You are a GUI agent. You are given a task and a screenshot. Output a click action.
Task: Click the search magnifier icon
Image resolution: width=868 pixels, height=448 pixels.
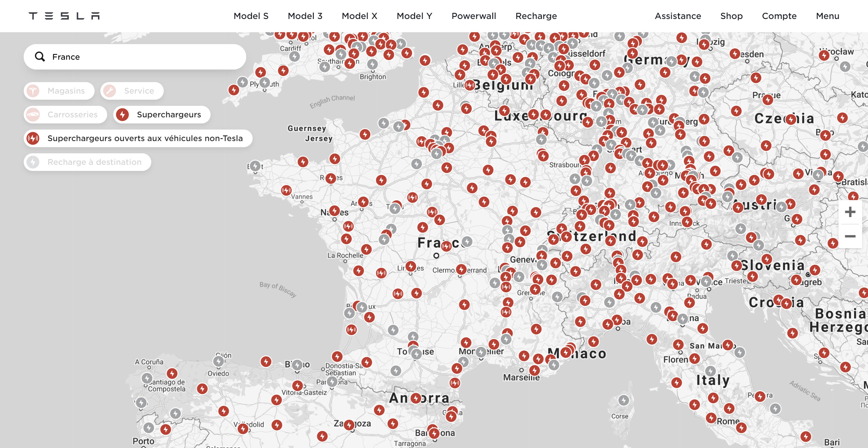[x=40, y=57]
